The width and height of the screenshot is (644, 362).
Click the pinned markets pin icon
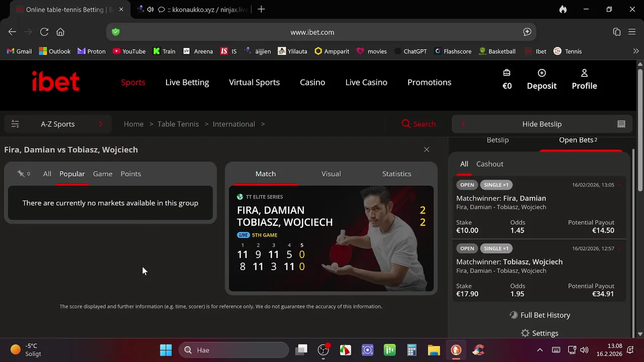(21, 173)
